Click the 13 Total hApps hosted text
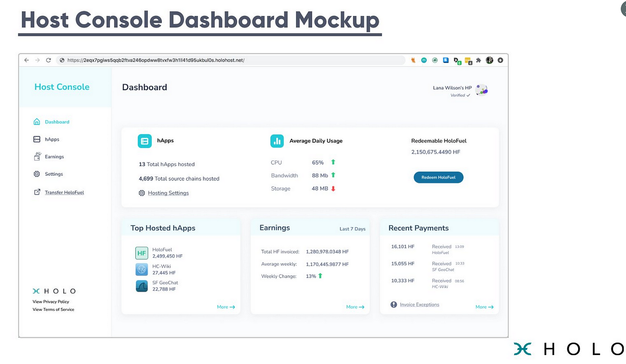Screen dimensions: 626x364 click(167, 164)
